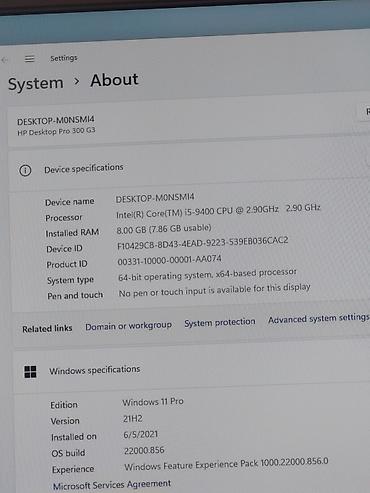Select the 21H2 version value

(133, 418)
